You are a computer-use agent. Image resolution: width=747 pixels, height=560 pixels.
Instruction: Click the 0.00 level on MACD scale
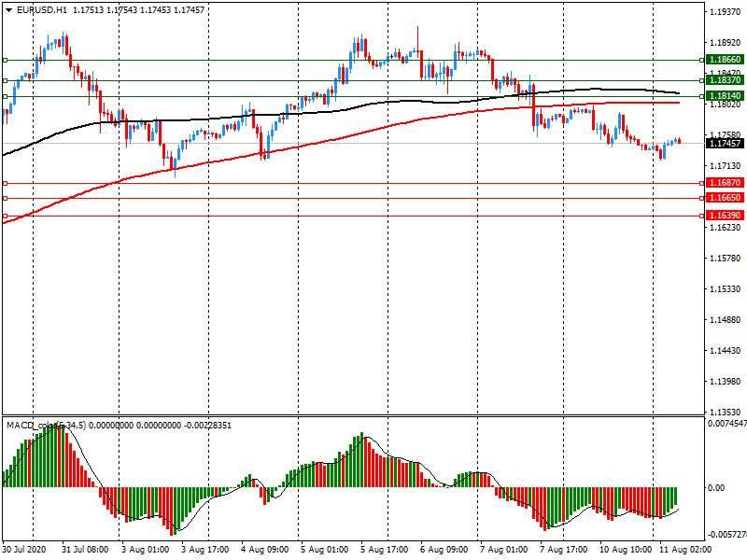pos(716,488)
